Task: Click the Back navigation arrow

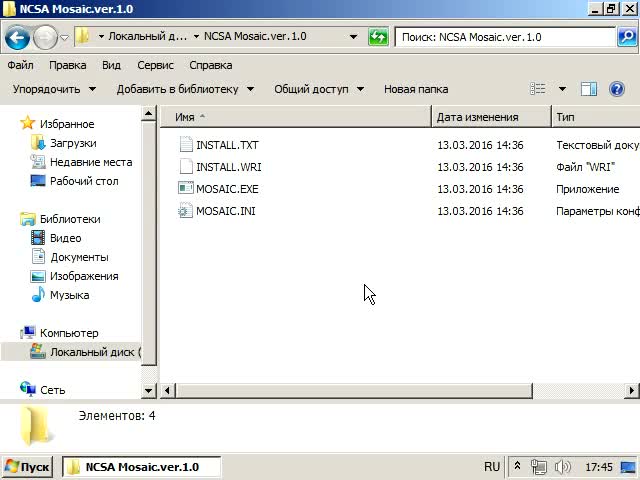Action: click(17, 38)
